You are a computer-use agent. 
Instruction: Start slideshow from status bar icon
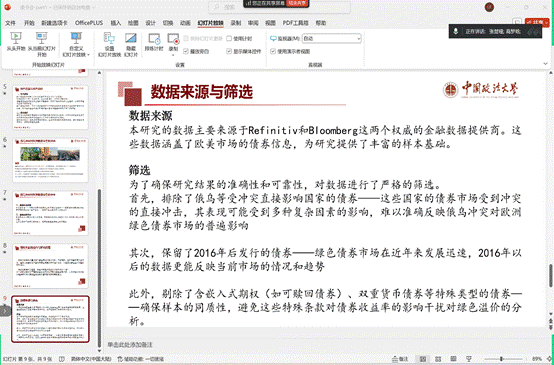click(x=469, y=359)
